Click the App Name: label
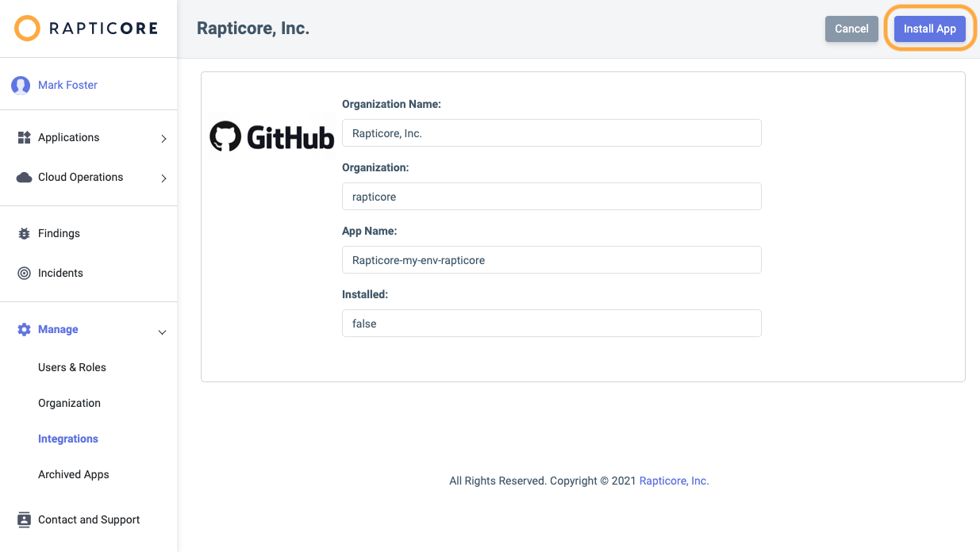 coord(369,231)
